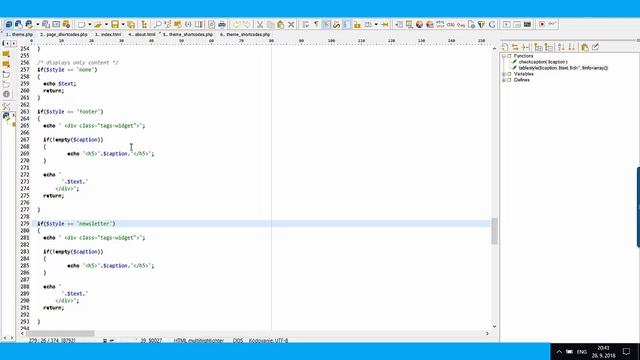The height and width of the screenshot is (360, 640).
Task: Click the Delete X icon in toolbar
Action: point(291,24)
